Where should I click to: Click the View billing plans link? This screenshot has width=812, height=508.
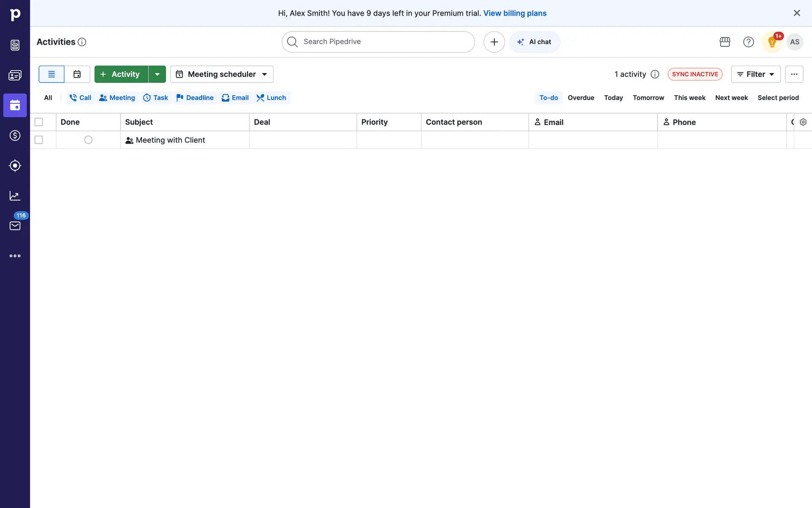click(515, 13)
